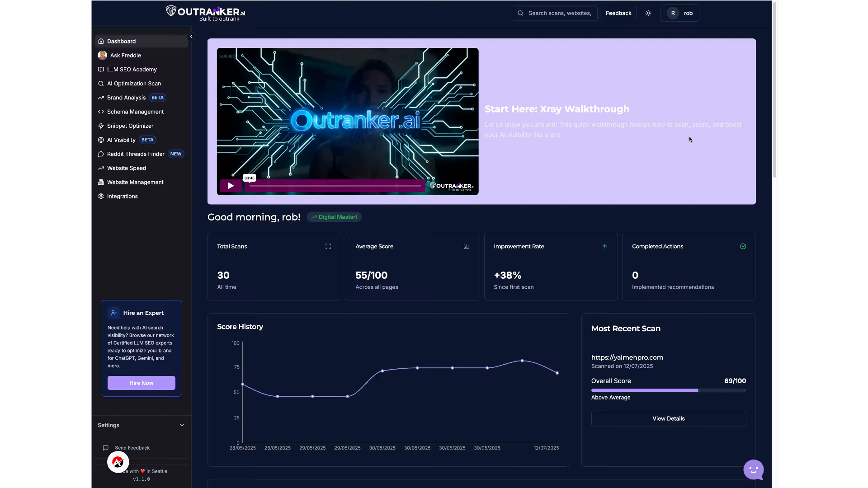Play the Xray Walkthrough video
Image resolution: width=868 pixels, height=488 pixels.
[x=231, y=186]
